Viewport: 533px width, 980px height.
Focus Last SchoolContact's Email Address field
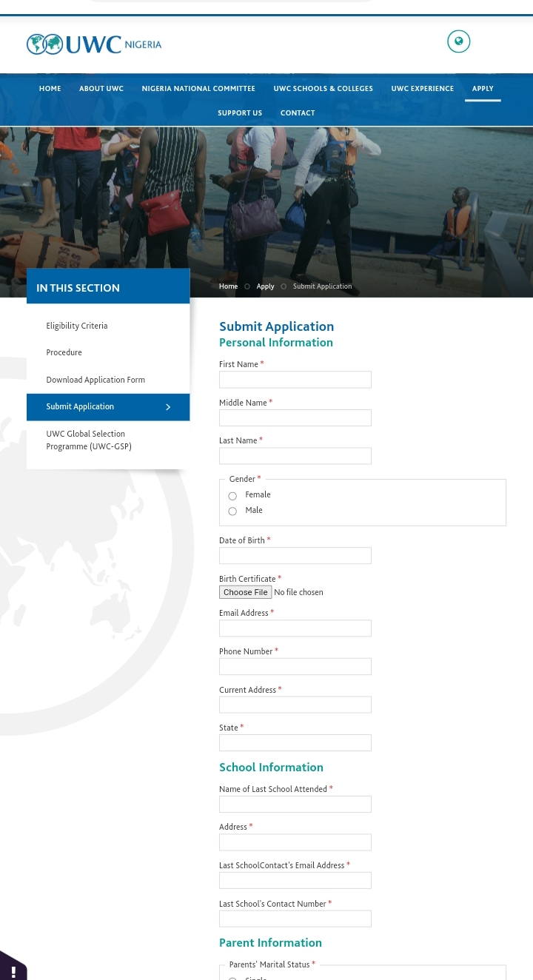[295, 881]
